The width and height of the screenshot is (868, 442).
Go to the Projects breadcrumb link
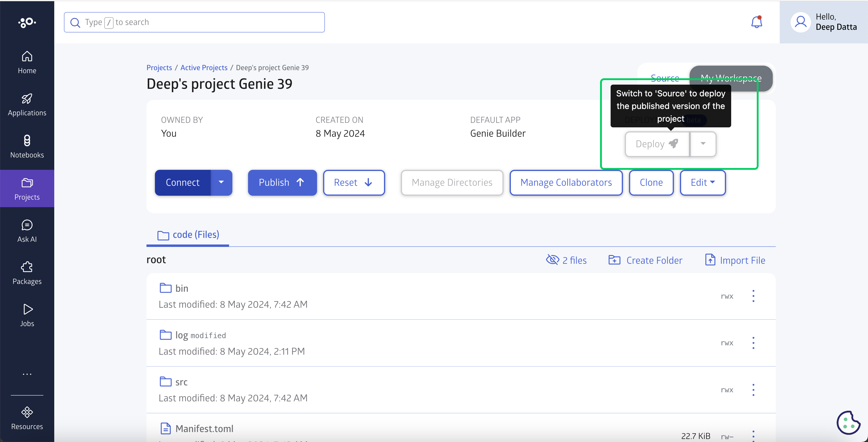(159, 68)
